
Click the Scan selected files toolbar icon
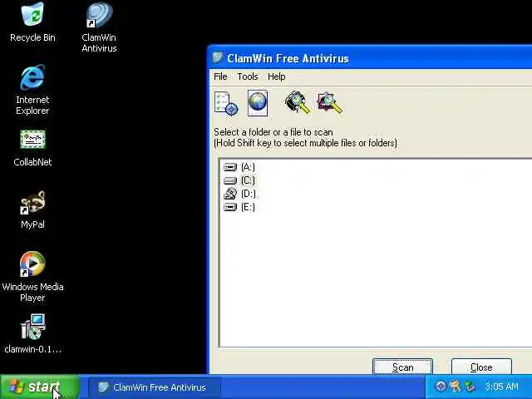(x=329, y=102)
